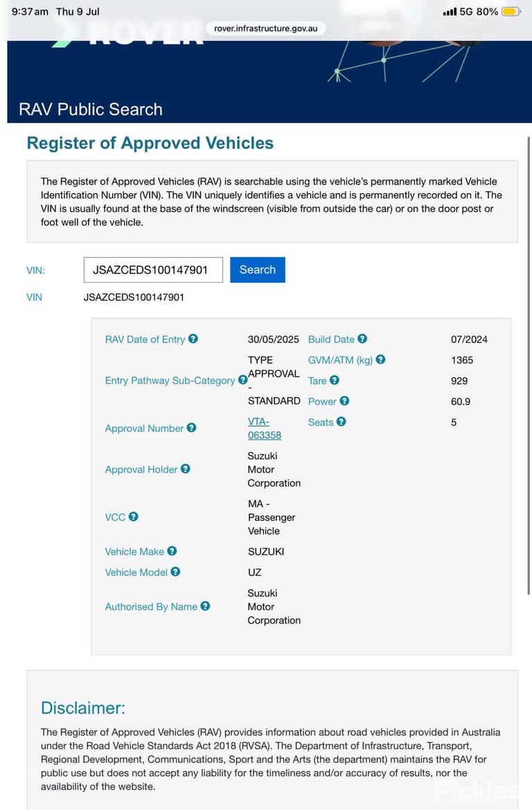
Task: Click help icon beside GVM/ATM (kg)
Action: 381,360
